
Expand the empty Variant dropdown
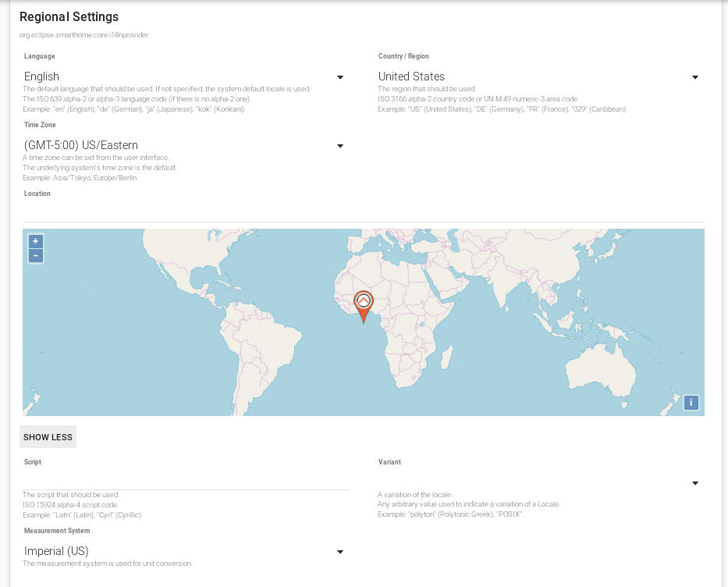tap(538, 482)
